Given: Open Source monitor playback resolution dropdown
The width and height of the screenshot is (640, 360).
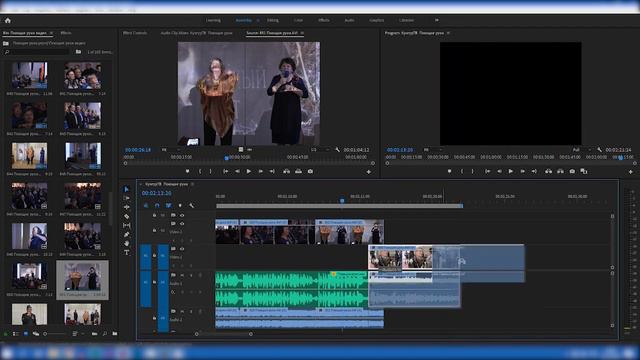Looking at the screenshot, I should click(319, 150).
